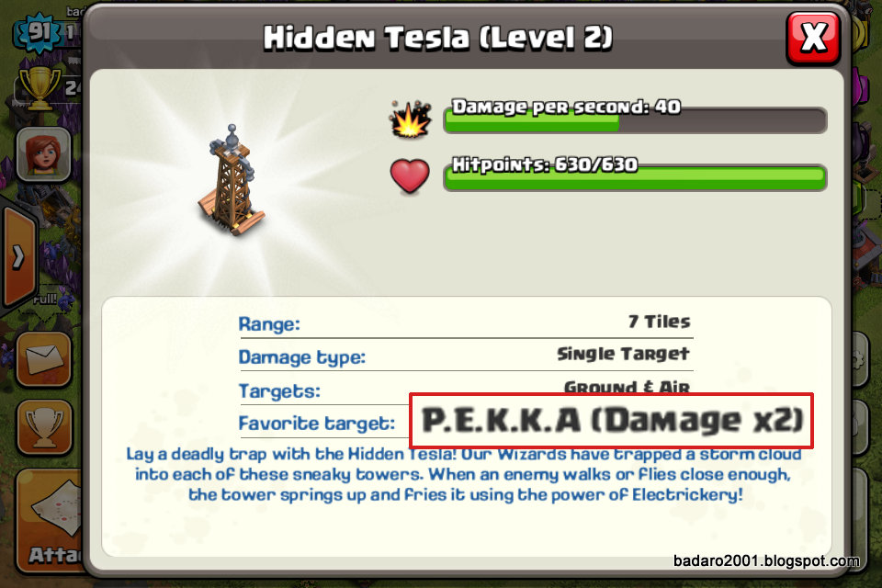Click the Hidden Tesla tower image
This screenshot has width=882, height=588.
(x=232, y=181)
